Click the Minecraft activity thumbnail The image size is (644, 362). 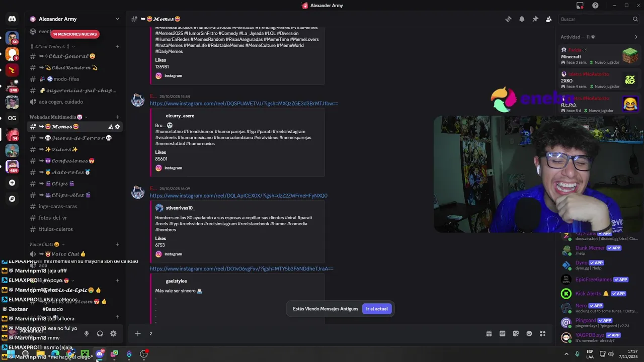[x=630, y=55]
